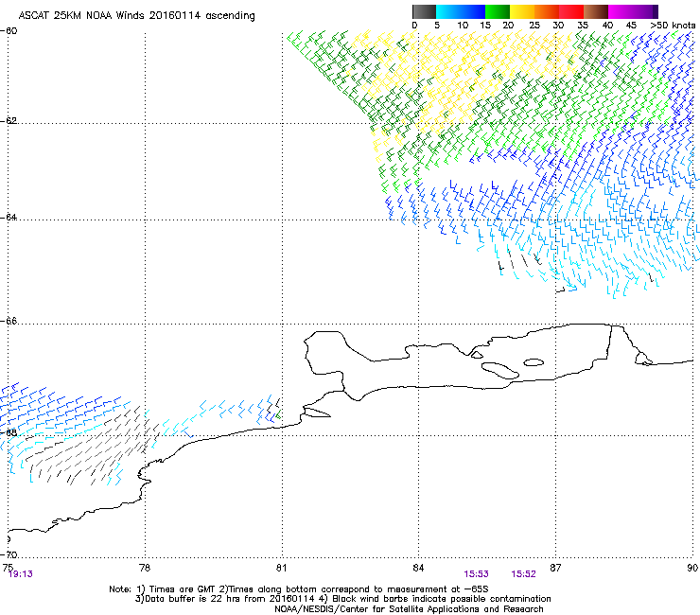
Task: Click the purple '19:13' pass time
Action: (21, 574)
